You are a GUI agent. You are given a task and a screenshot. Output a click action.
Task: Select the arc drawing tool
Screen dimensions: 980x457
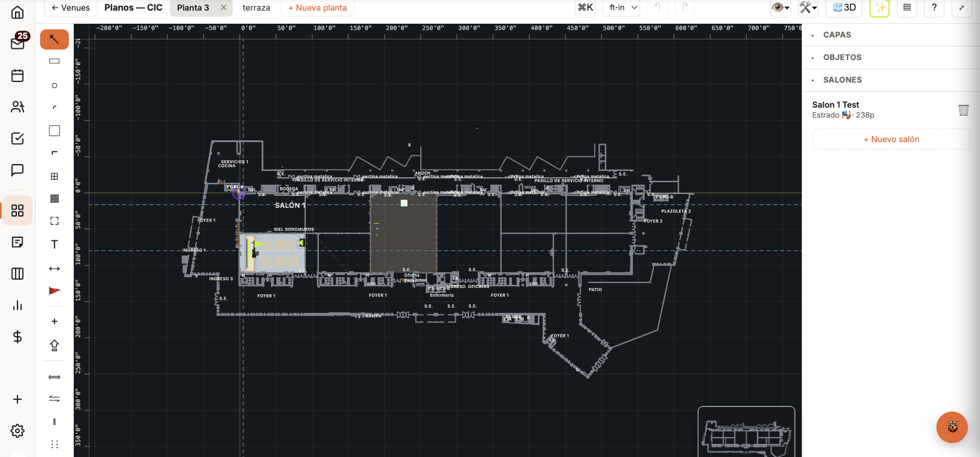[54, 108]
